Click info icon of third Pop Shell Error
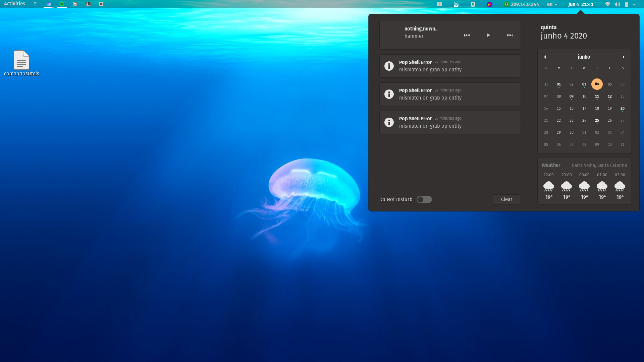 (389, 122)
